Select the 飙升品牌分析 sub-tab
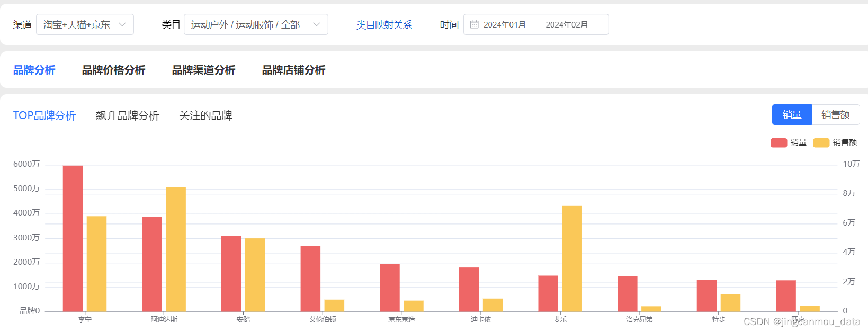 [128, 115]
